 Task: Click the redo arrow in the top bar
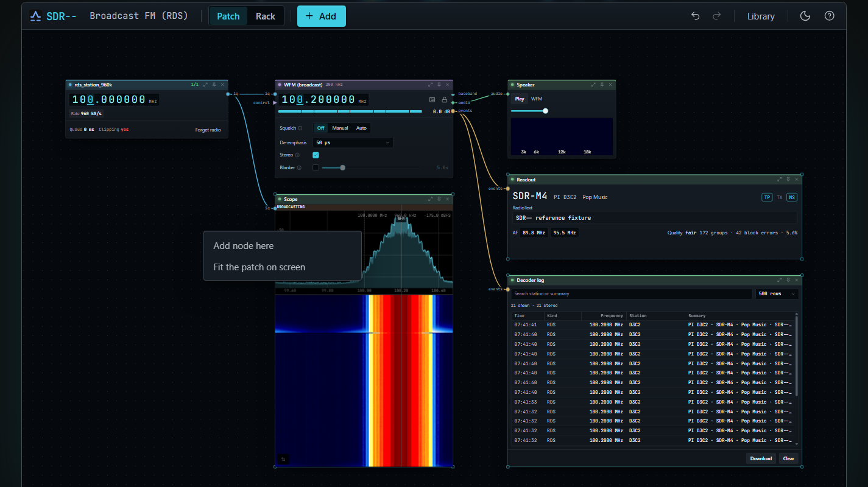click(717, 16)
